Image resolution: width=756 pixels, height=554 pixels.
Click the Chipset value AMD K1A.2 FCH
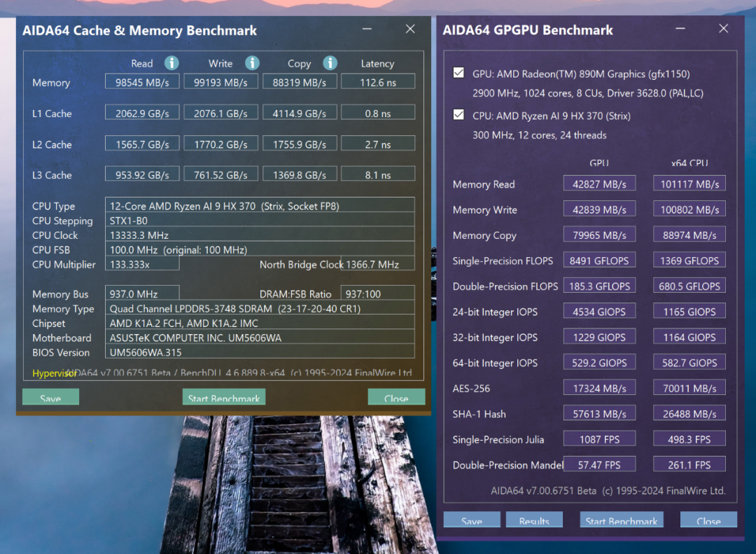260,323
